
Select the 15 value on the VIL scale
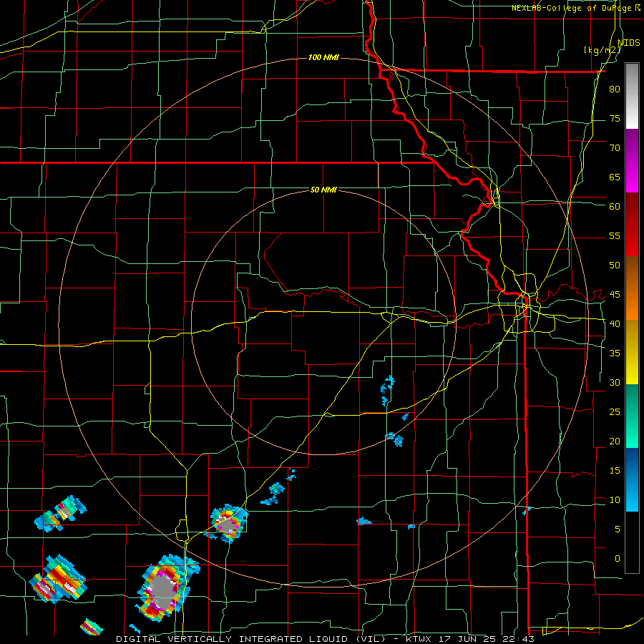coord(615,471)
